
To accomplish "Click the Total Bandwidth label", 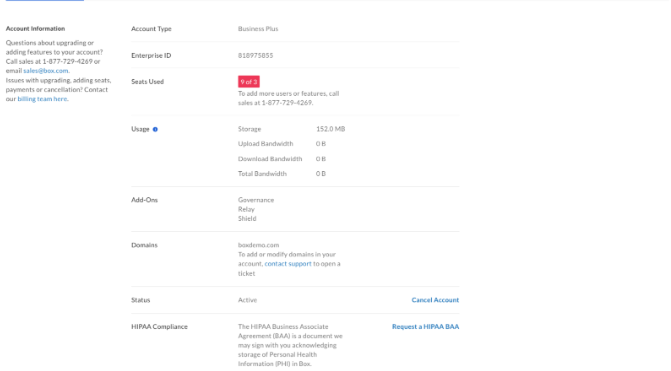I will [262, 174].
